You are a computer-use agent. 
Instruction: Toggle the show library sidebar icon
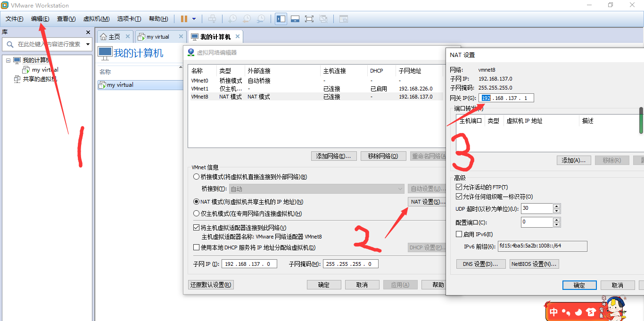click(281, 19)
